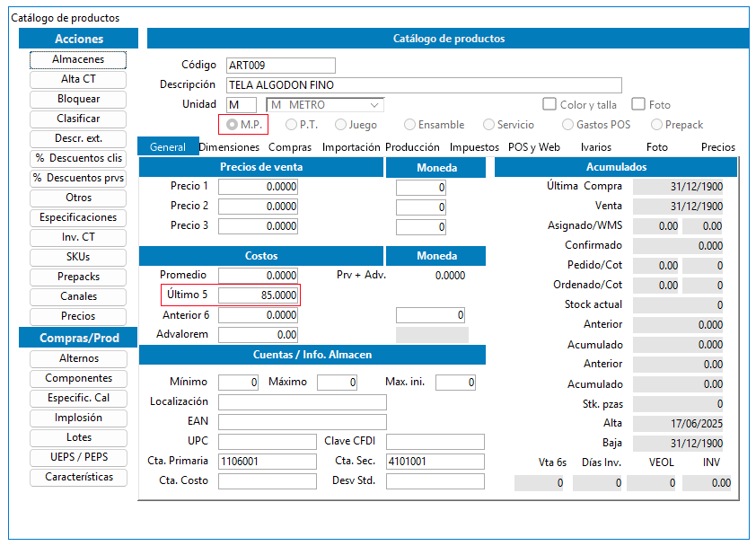Open the Clasificar action
The height and width of the screenshot is (546, 756).
click(78, 119)
